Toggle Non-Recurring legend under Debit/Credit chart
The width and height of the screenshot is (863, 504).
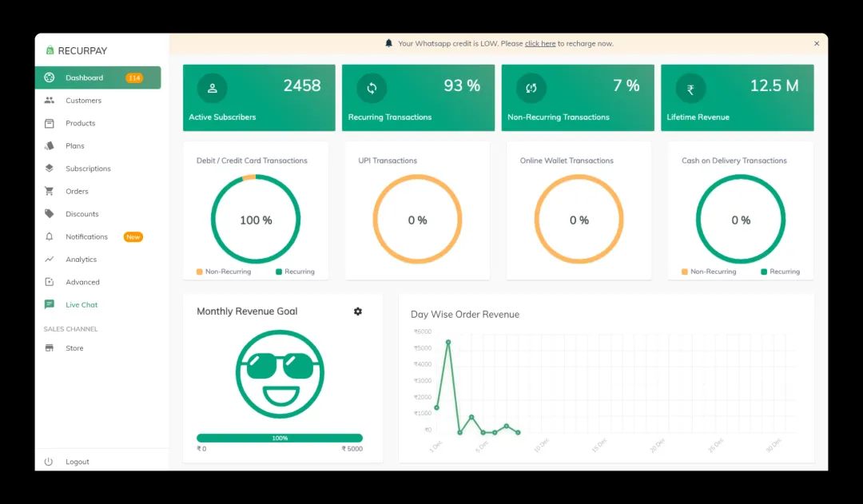point(224,272)
